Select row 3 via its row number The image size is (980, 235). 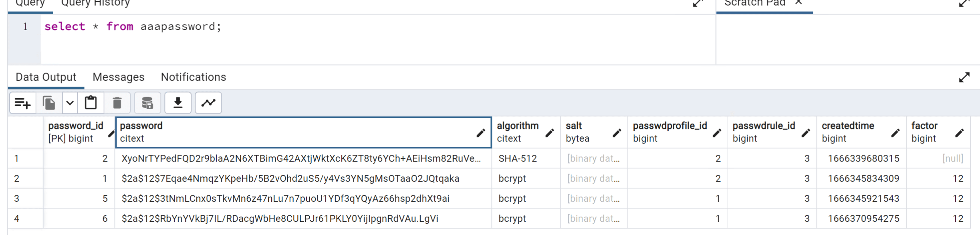point(17,199)
